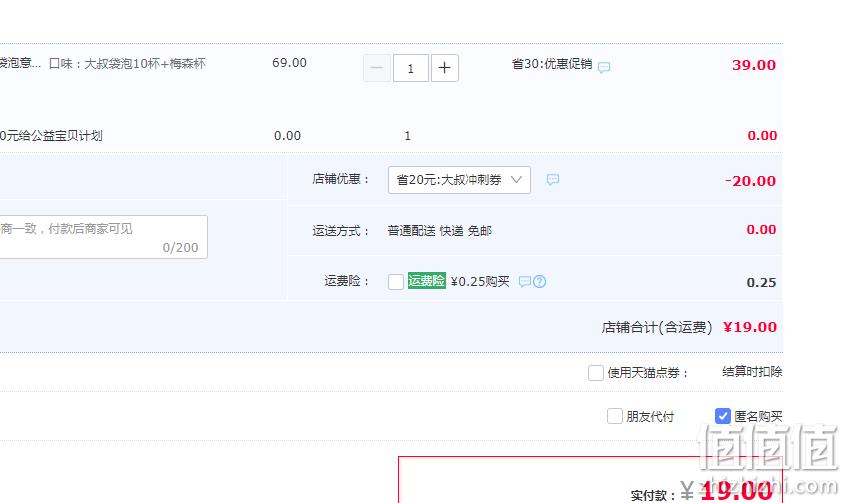Image resolution: width=847 pixels, height=503 pixels.
Task: Click the ¥0.25购买 label
Action: tap(480, 281)
